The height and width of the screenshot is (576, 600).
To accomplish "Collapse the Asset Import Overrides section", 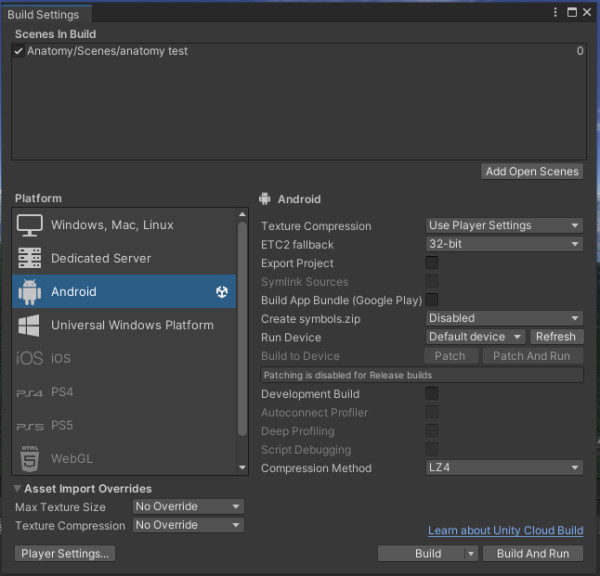I will pos(17,489).
